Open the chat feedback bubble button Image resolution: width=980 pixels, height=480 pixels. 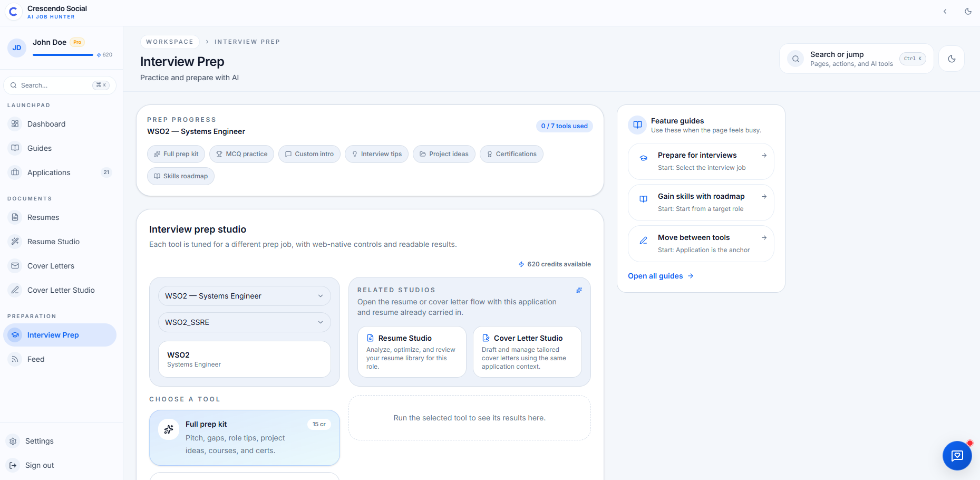coord(957,456)
